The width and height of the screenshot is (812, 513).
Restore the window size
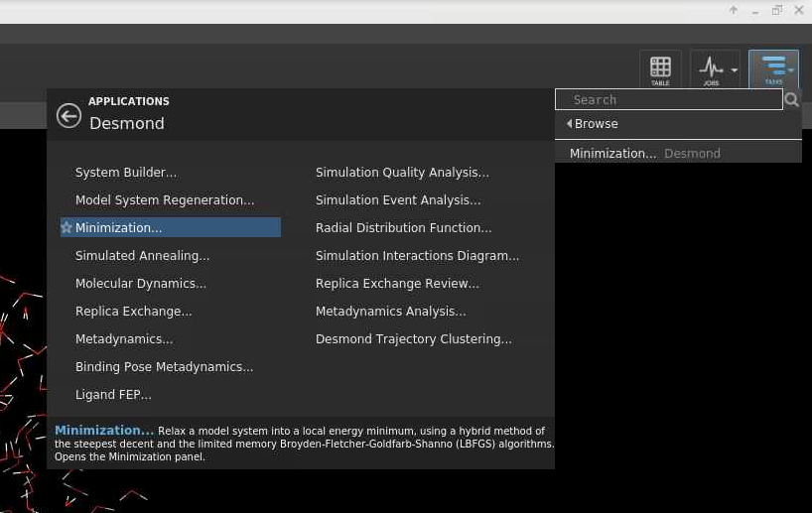(x=777, y=10)
